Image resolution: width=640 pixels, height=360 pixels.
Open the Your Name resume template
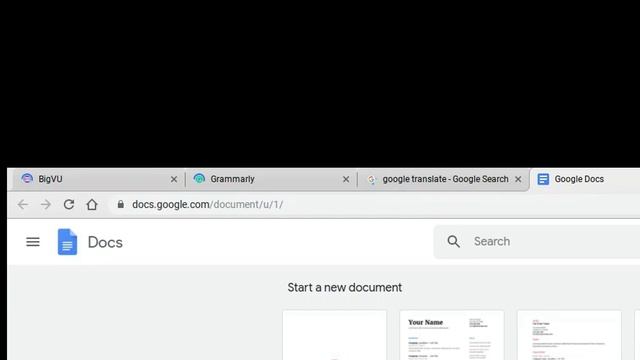(452, 335)
